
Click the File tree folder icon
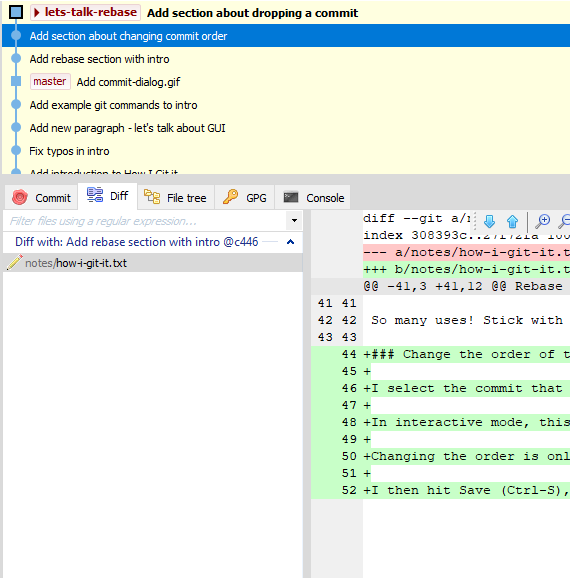click(152, 196)
